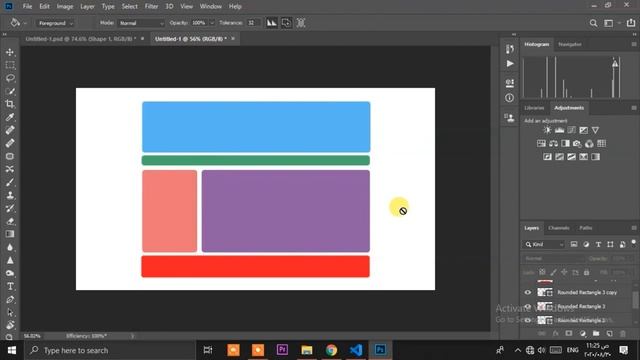The image size is (640, 360).
Task: Add a Brightness/Contrast adjustment
Action: (x=547, y=130)
